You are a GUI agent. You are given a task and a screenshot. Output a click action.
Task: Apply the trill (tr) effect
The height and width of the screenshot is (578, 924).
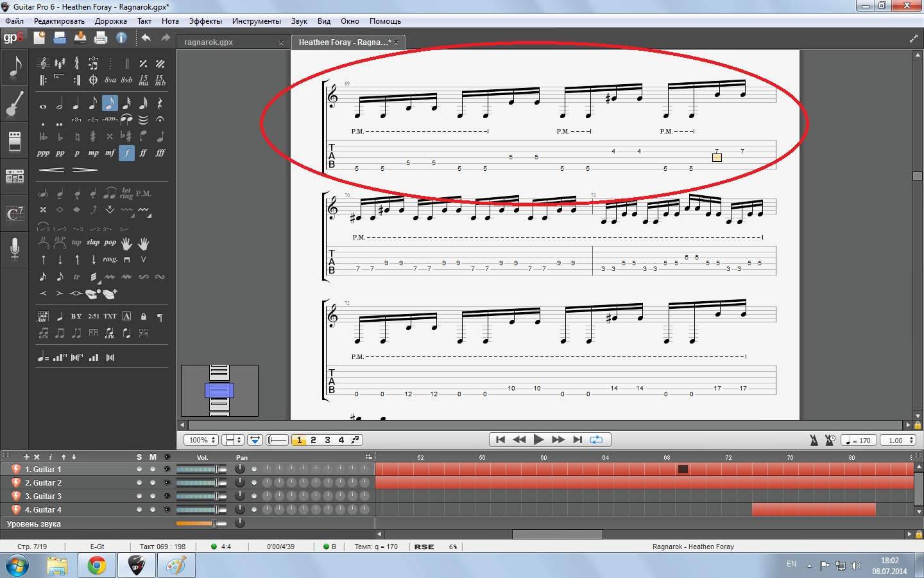pyautogui.click(x=76, y=277)
